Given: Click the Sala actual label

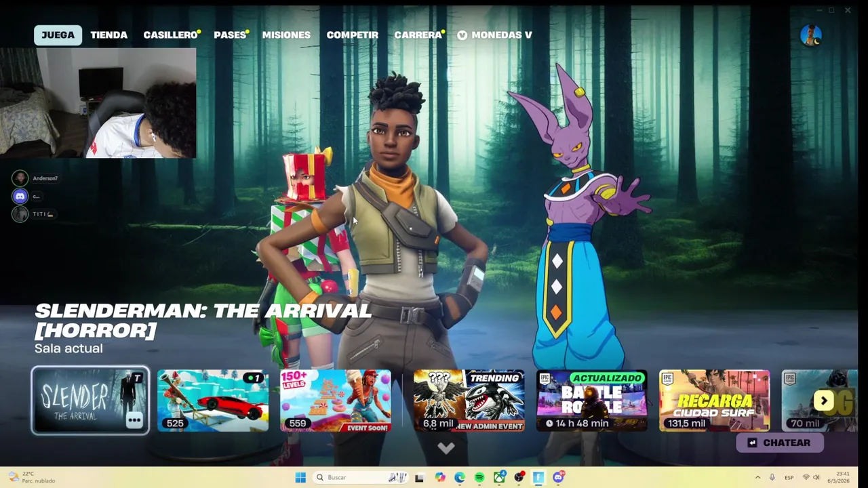Looking at the screenshot, I should [x=68, y=348].
